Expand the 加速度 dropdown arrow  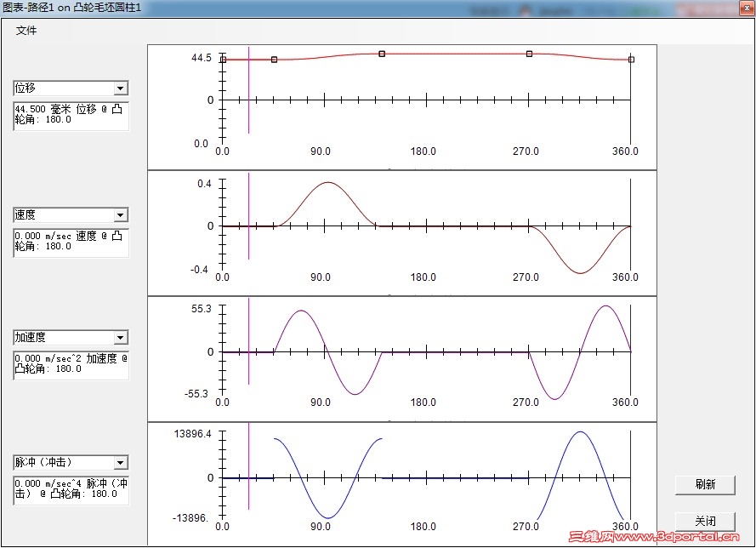click(121, 338)
